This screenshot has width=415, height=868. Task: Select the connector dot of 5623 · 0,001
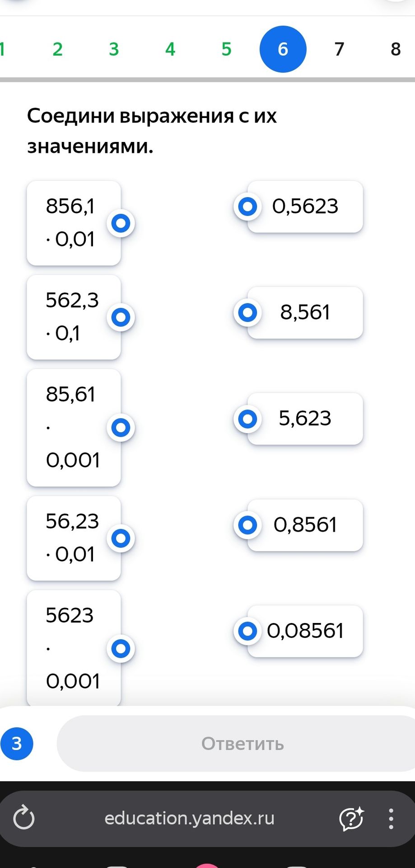click(x=121, y=649)
